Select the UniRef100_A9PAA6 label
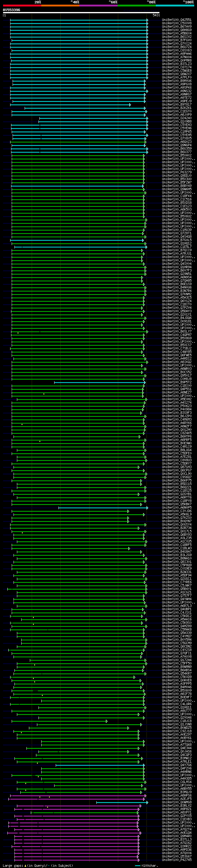Image resolution: width=197 pixels, height=868 pixels. [x=176, y=54]
